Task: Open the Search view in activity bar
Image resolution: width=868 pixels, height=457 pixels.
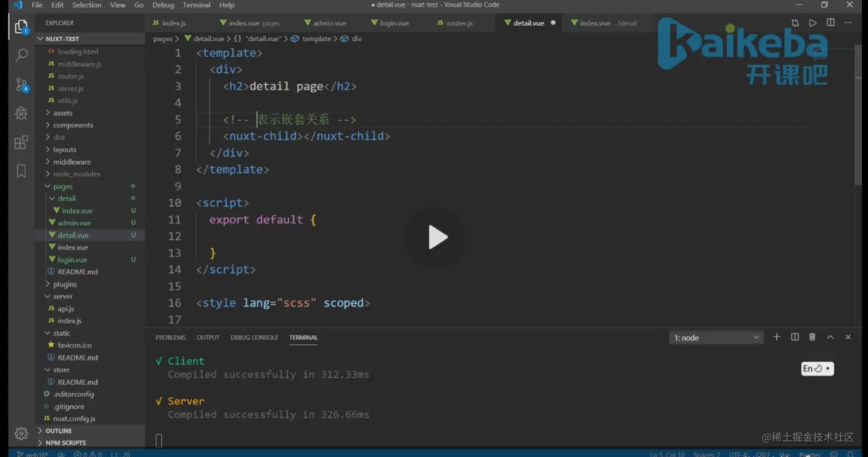Action: point(21,55)
